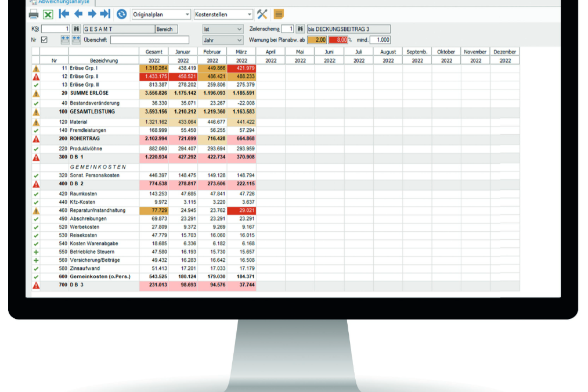The height and width of the screenshot is (392, 588).
Task: Click the orange notes list icon
Action: [x=279, y=14]
